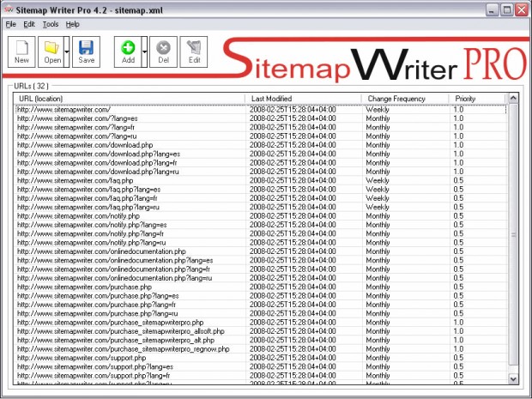Select row download.php?lang=es
532x399 pixels.
click(261, 154)
